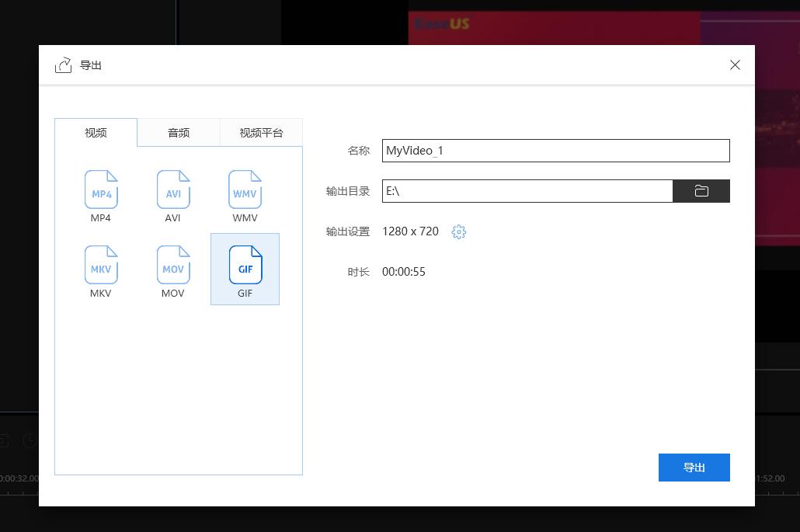Open the 视频平台 tab
Image resolution: width=800 pixels, height=532 pixels.
261,132
